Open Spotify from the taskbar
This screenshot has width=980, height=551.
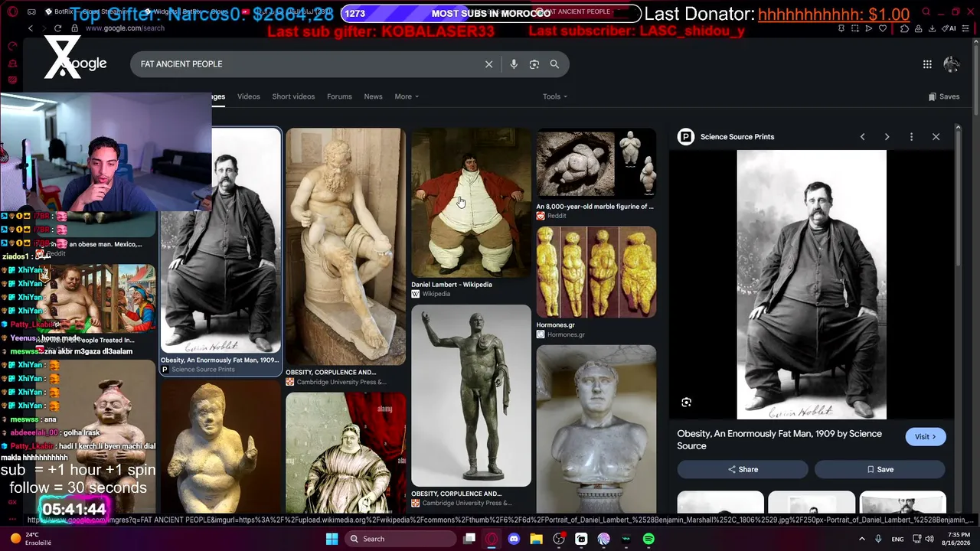(x=648, y=539)
